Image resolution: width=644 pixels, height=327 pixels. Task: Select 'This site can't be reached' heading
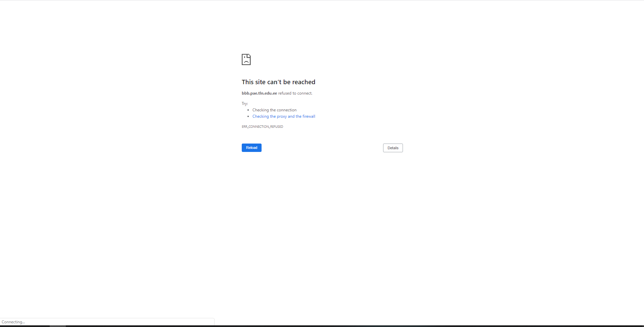click(278, 82)
